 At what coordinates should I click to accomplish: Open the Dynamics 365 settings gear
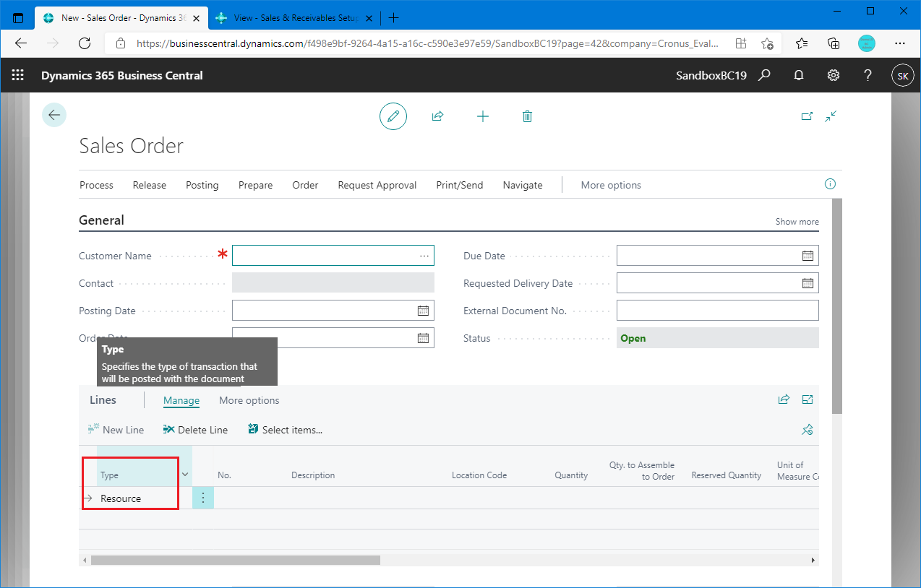pos(833,75)
